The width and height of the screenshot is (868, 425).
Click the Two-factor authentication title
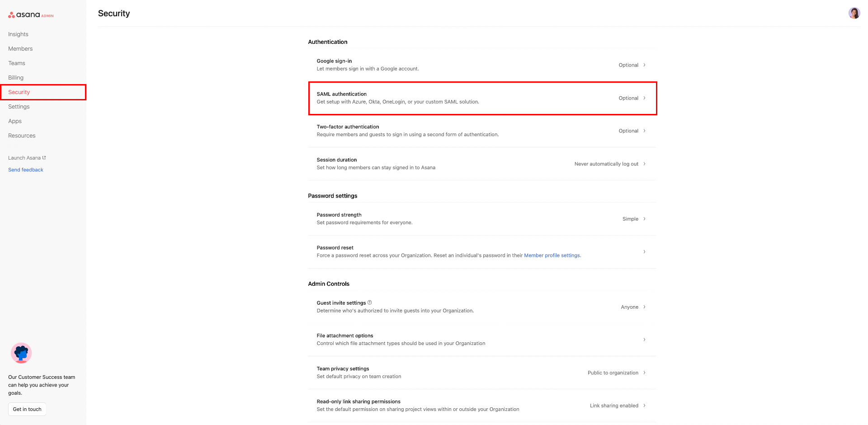pyautogui.click(x=348, y=127)
